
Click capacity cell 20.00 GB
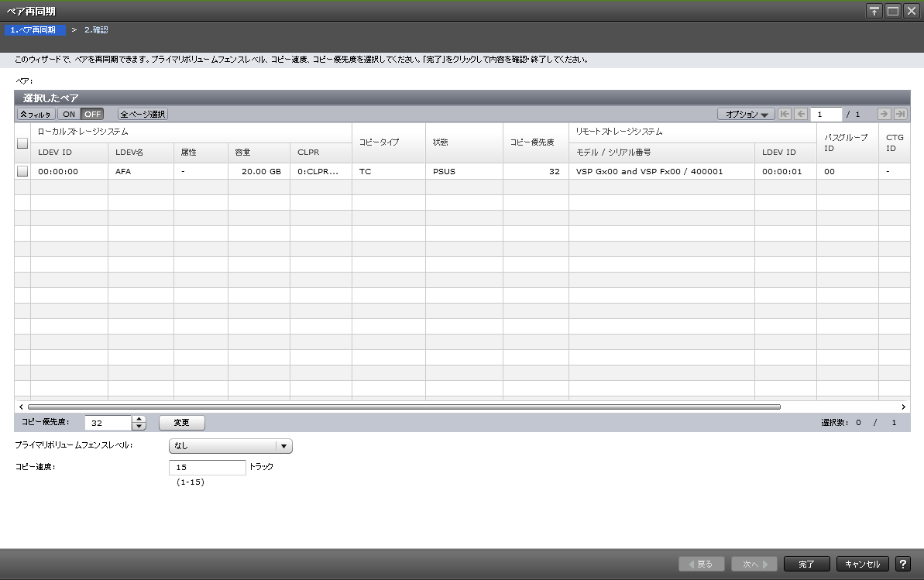[259, 172]
